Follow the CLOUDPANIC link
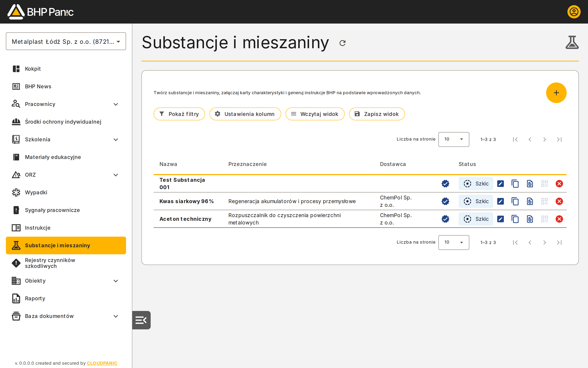This screenshot has height=368, width=588. pyautogui.click(x=102, y=363)
